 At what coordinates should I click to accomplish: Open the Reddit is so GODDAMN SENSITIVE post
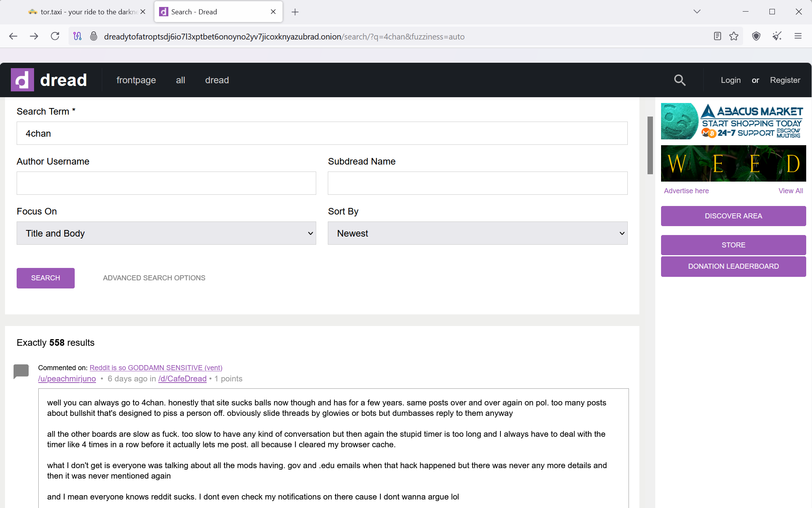156,368
